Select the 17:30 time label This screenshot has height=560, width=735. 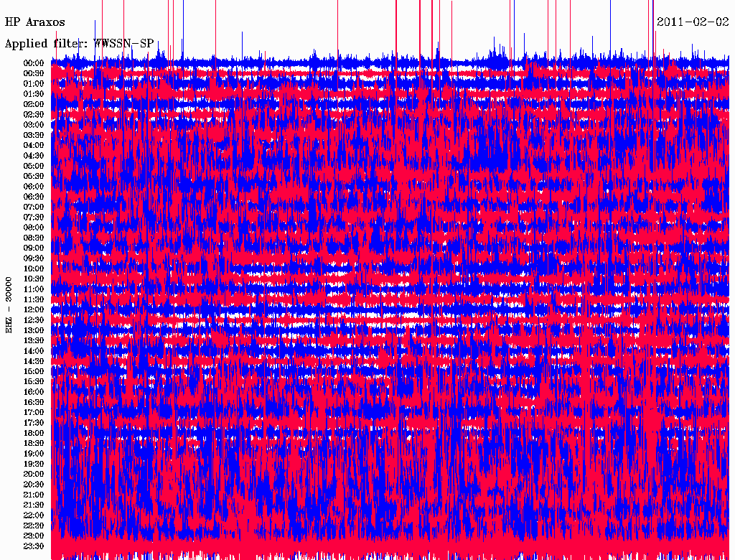(34, 423)
